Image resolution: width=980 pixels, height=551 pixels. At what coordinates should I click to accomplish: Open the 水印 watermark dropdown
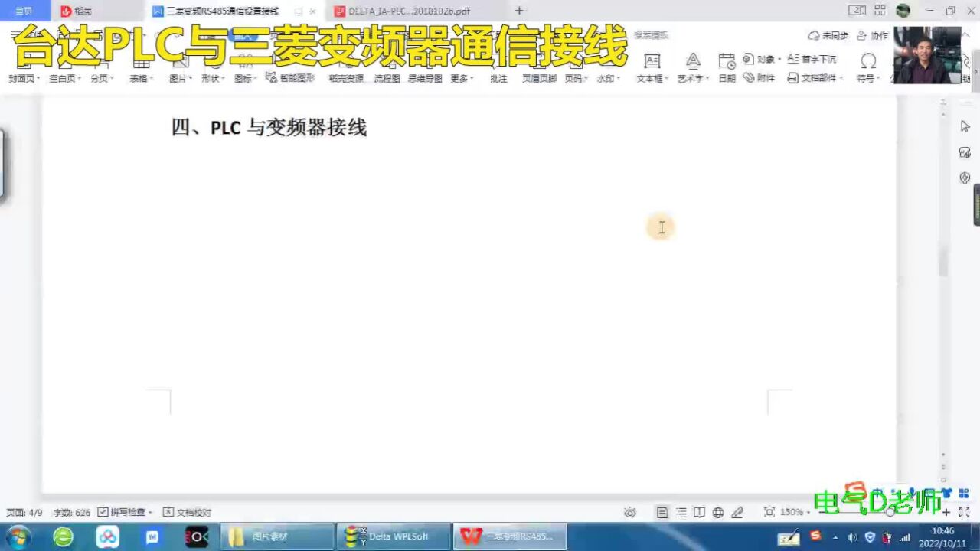click(608, 78)
